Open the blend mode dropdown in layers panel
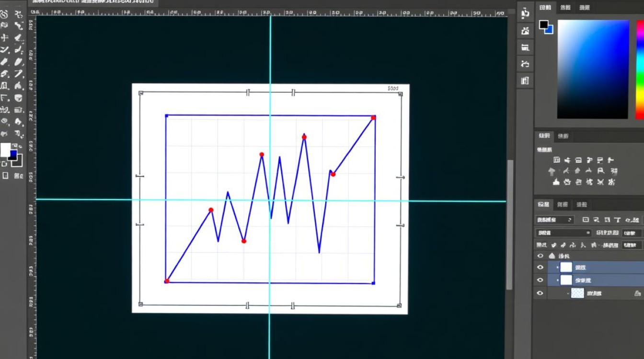This screenshot has height=359, width=644. [564, 233]
